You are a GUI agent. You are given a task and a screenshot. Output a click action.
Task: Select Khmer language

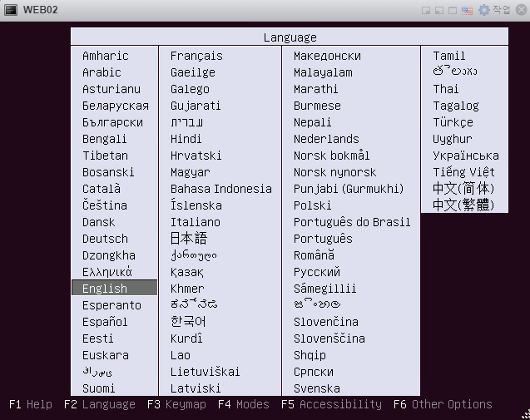pyautogui.click(x=187, y=289)
